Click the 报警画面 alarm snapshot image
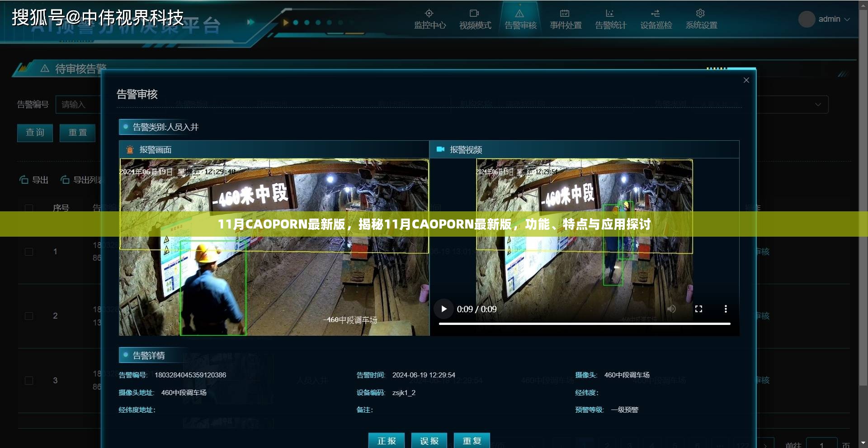 pos(274,247)
